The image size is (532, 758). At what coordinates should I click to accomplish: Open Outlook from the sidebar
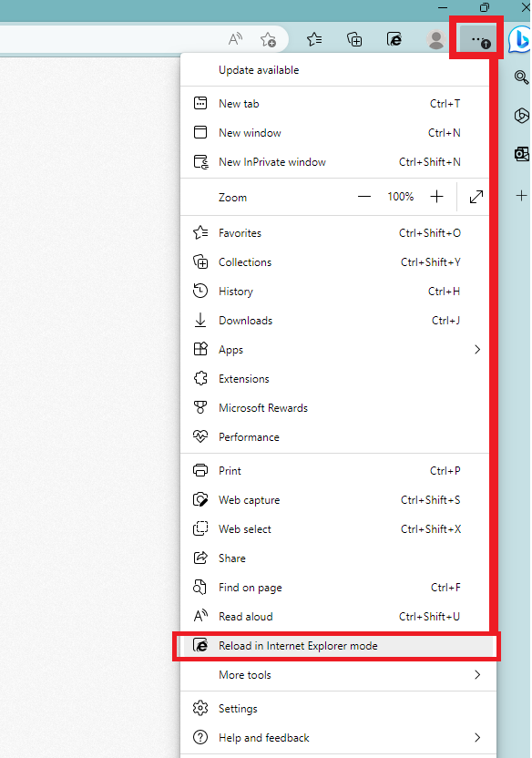(521, 154)
